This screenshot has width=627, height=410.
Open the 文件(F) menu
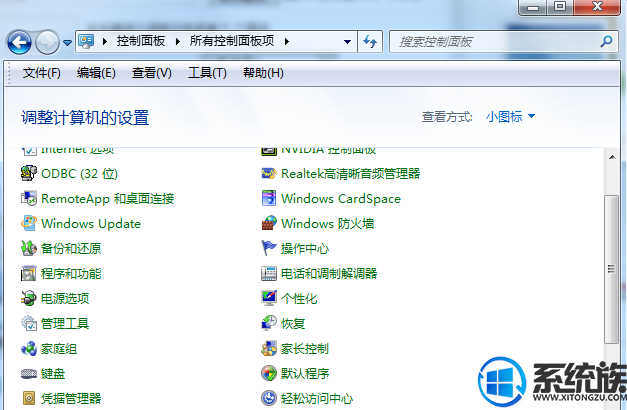pyautogui.click(x=42, y=73)
